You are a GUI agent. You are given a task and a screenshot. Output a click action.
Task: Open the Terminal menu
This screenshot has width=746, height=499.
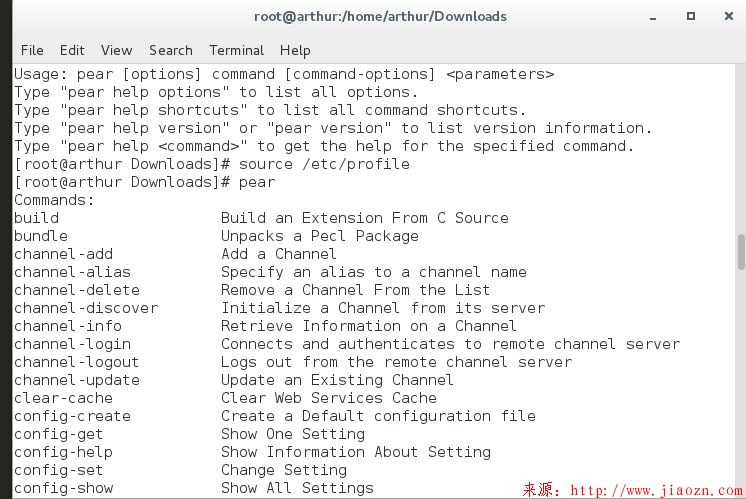pos(235,50)
